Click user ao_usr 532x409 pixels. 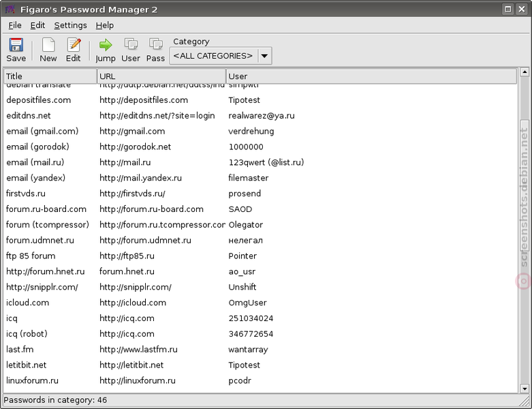pos(242,271)
